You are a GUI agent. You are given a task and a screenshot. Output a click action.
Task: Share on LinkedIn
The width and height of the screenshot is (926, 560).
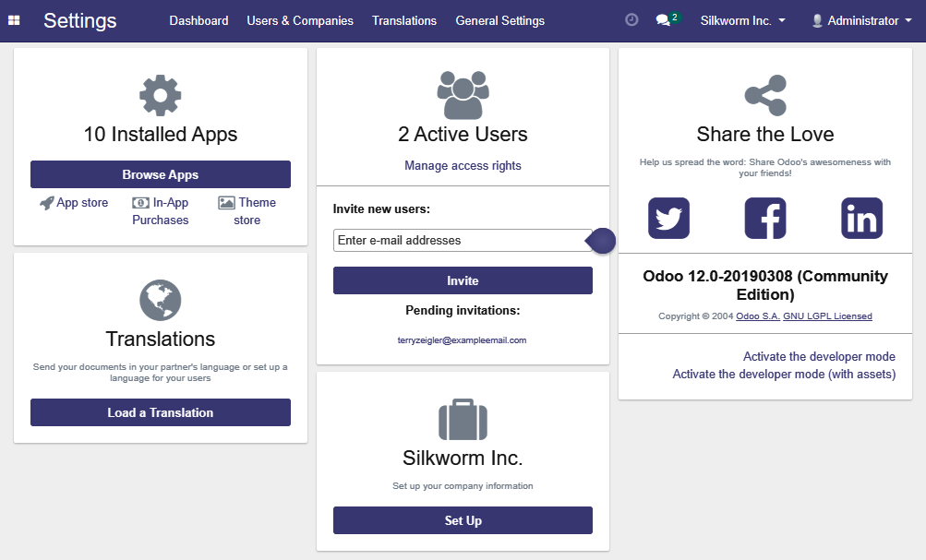[861, 219]
